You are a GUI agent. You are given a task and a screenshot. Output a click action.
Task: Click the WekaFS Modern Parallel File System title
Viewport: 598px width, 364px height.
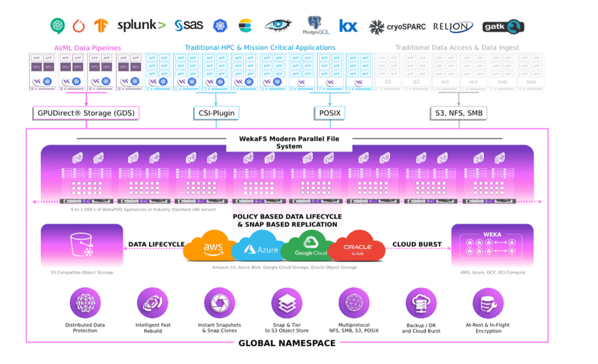[289, 142]
